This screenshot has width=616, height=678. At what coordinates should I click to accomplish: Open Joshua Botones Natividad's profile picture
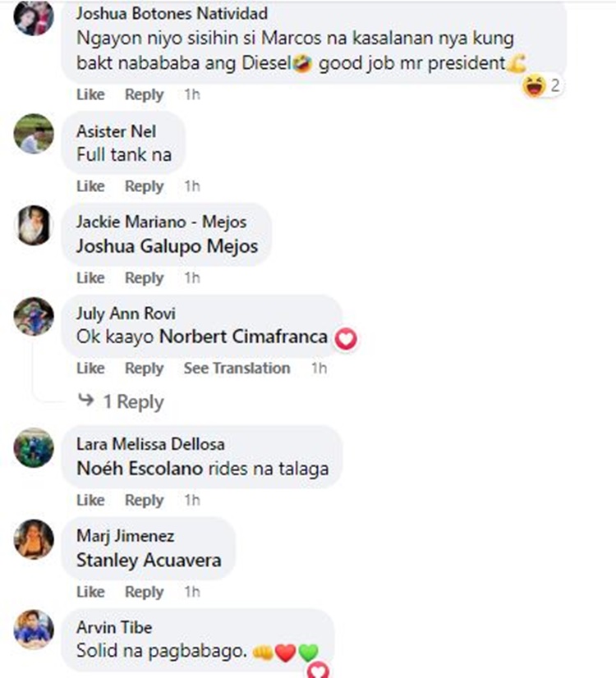coord(34,16)
